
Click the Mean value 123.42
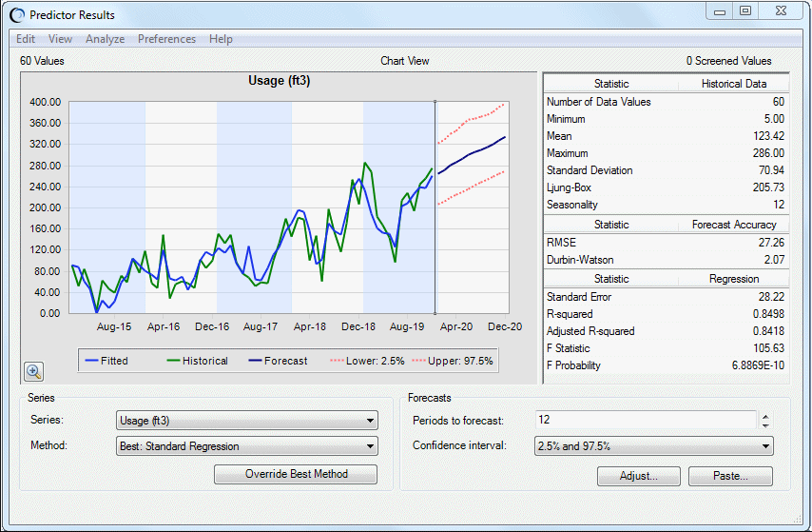pyautogui.click(x=768, y=136)
